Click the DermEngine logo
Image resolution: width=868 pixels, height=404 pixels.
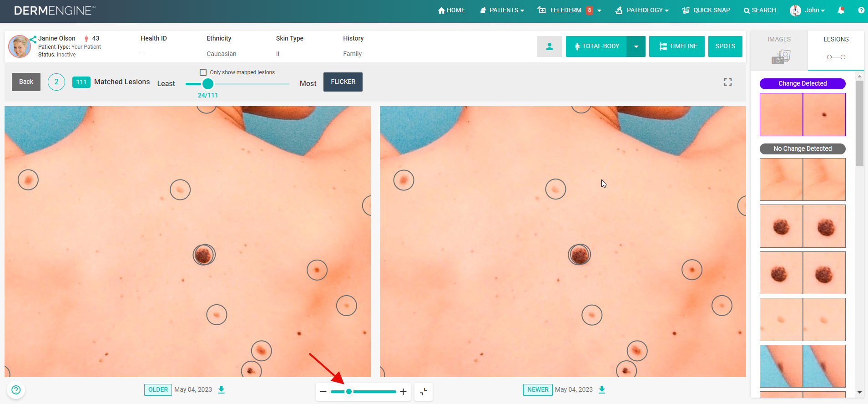click(55, 10)
